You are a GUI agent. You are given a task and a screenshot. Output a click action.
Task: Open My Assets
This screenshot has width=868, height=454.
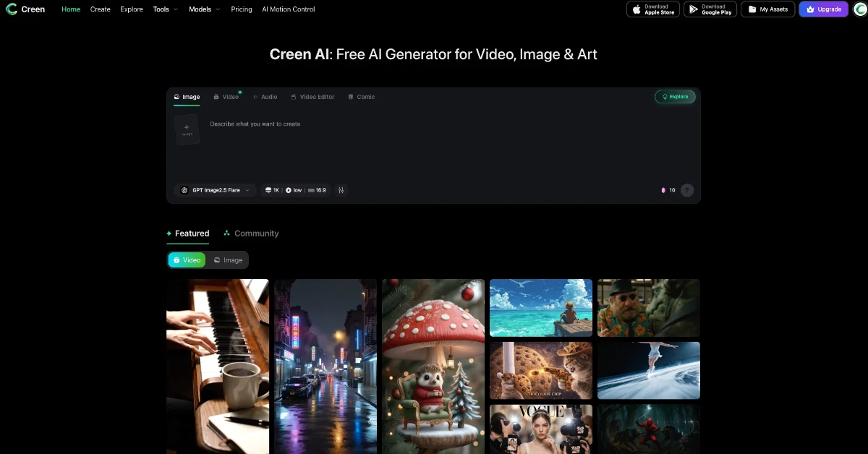click(x=767, y=9)
